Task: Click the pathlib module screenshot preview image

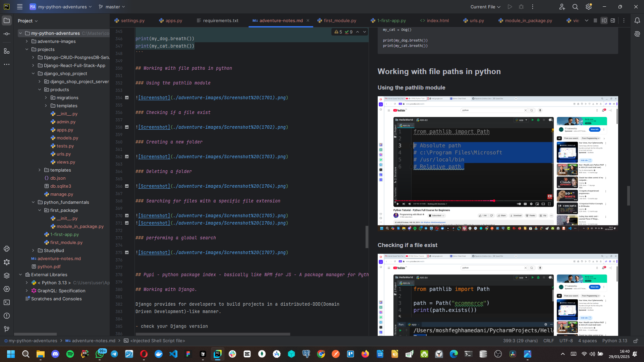Action: click(x=498, y=164)
